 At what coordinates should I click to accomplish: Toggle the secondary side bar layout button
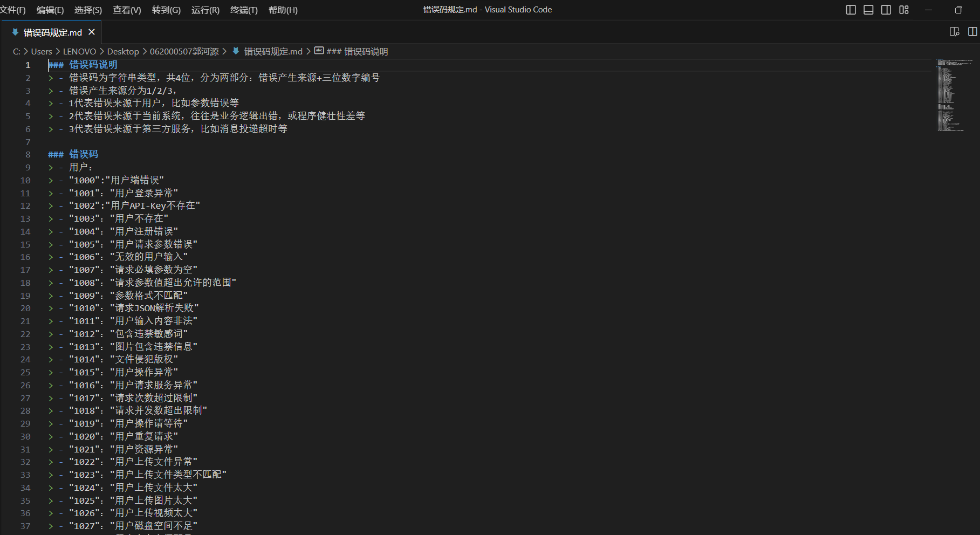[886, 10]
